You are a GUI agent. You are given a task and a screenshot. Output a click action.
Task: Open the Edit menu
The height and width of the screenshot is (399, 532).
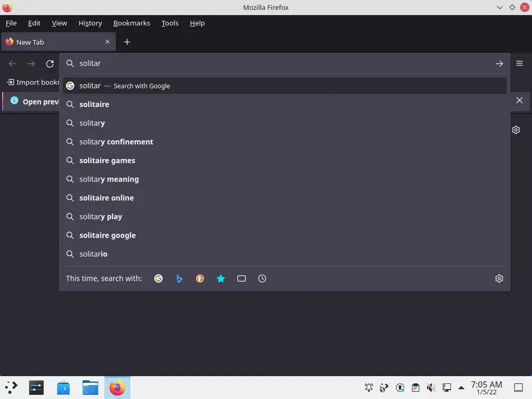[34, 23]
